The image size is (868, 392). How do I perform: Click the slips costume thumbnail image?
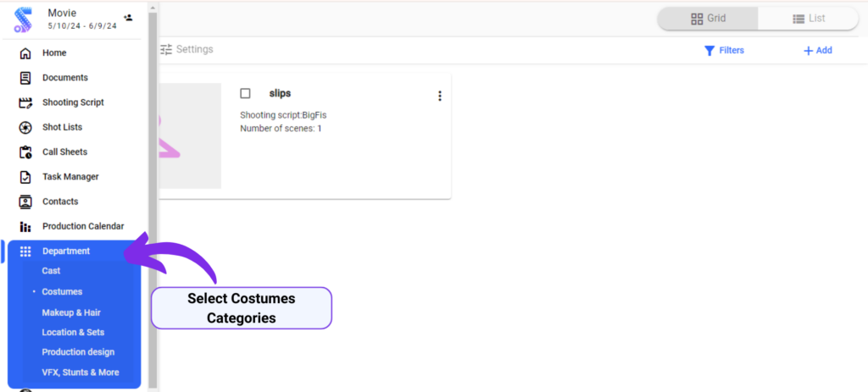click(x=188, y=135)
